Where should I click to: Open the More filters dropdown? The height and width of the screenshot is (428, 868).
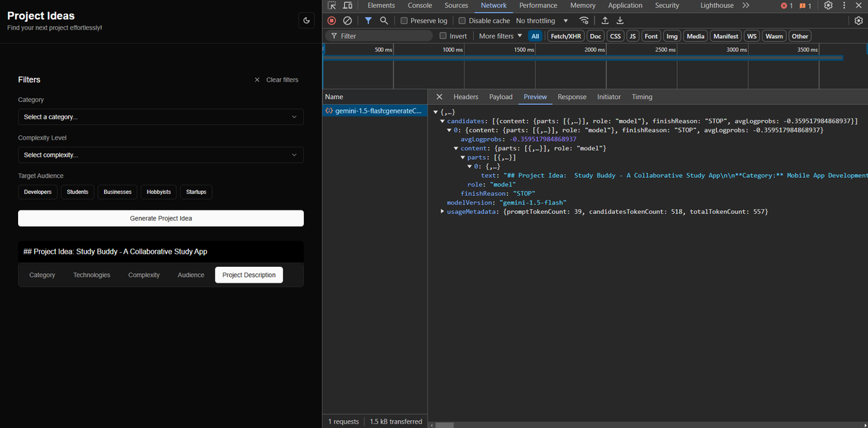[500, 36]
